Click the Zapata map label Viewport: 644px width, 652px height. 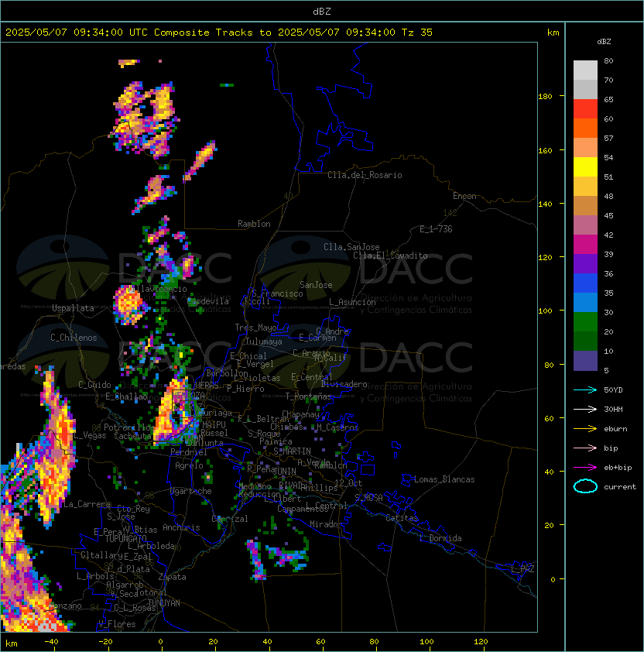click(x=172, y=577)
